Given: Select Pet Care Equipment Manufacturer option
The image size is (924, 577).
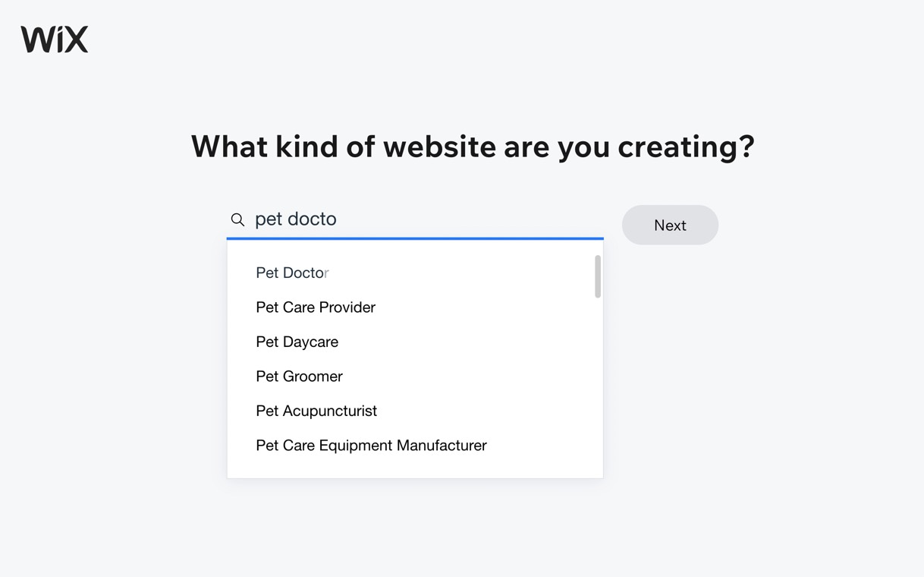Looking at the screenshot, I should [x=371, y=446].
